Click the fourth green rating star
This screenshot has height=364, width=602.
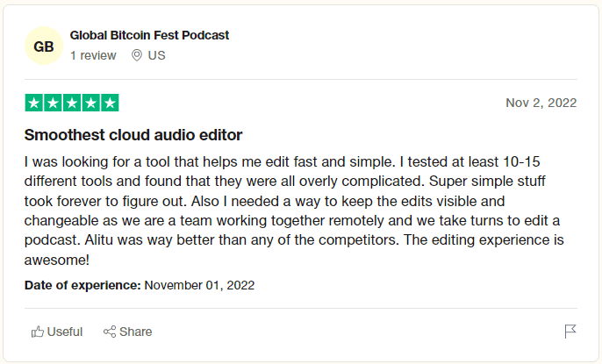point(90,103)
